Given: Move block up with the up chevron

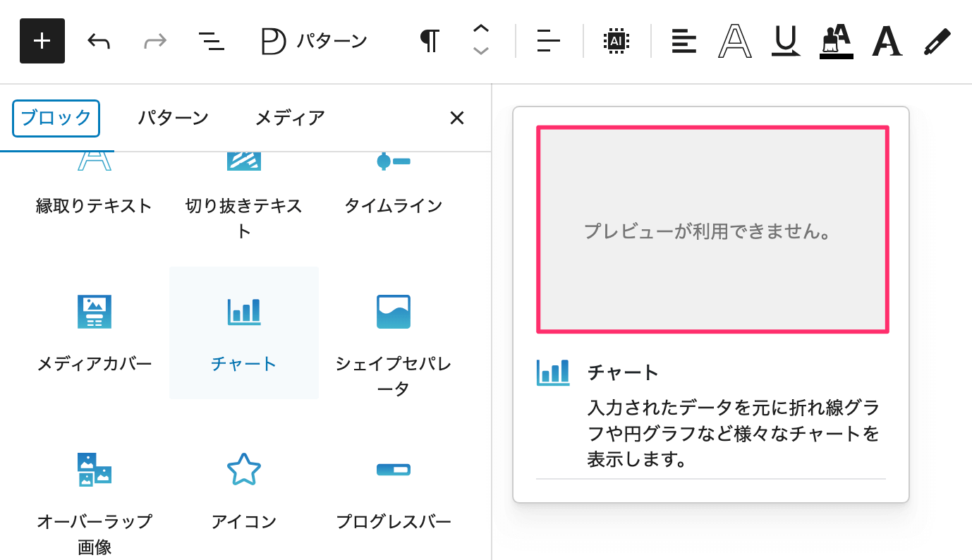Looking at the screenshot, I should (x=481, y=29).
